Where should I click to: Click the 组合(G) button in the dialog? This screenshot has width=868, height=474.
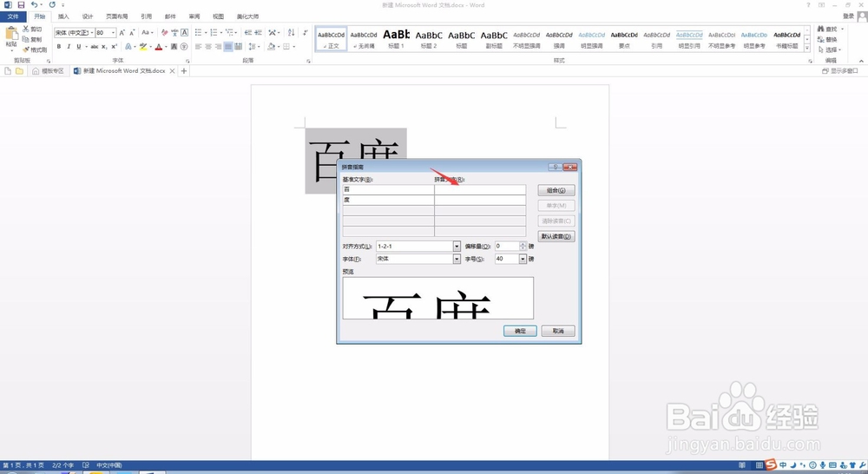556,190
